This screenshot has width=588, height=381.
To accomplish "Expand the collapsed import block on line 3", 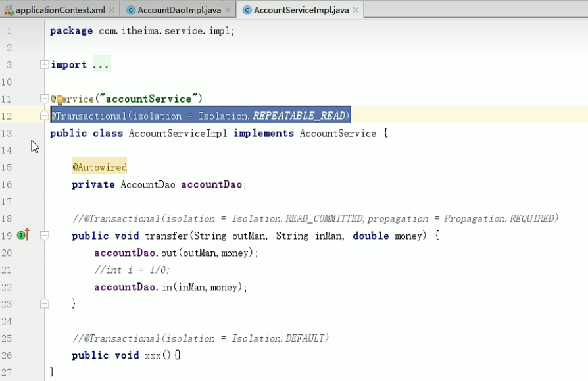I will tap(44, 65).
